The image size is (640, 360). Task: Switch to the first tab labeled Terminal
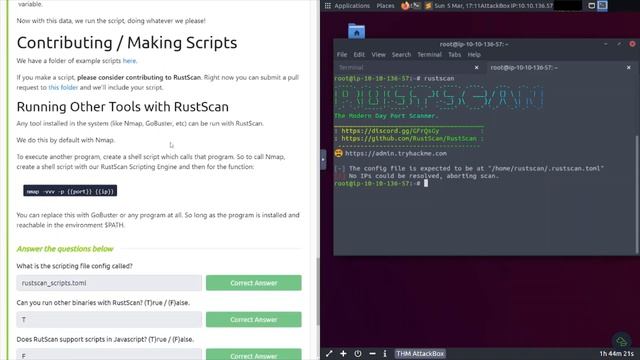[409, 68]
